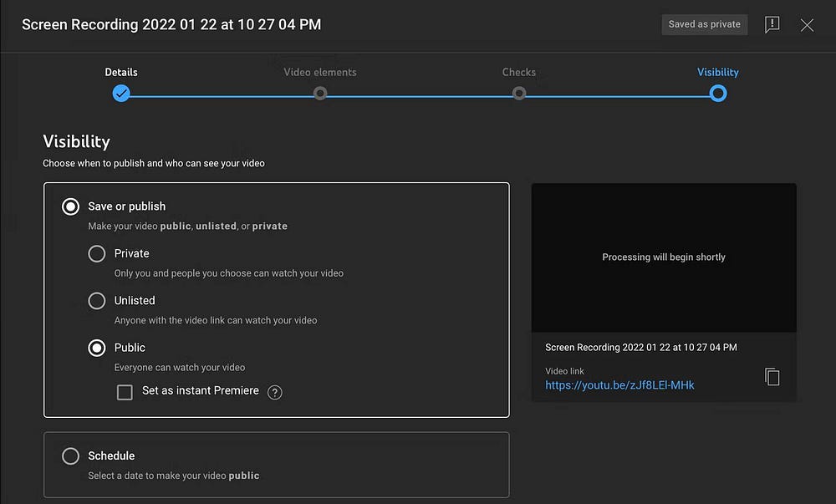
Task: Open the Checks tab
Action: click(519, 72)
